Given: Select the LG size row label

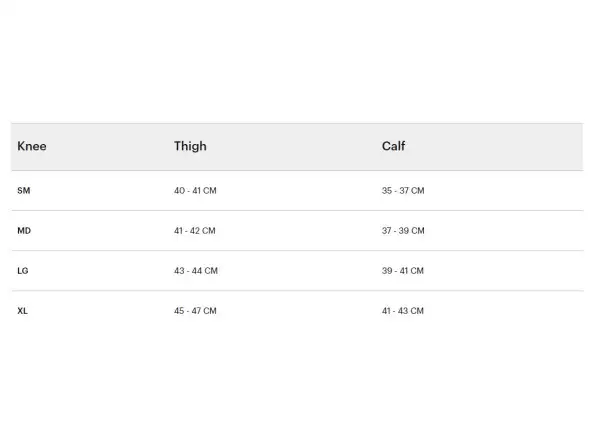Looking at the screenshot, I should pos(23,271).
